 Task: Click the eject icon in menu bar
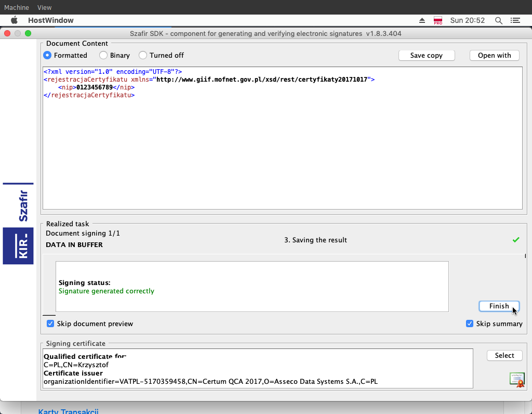(422, 20)
